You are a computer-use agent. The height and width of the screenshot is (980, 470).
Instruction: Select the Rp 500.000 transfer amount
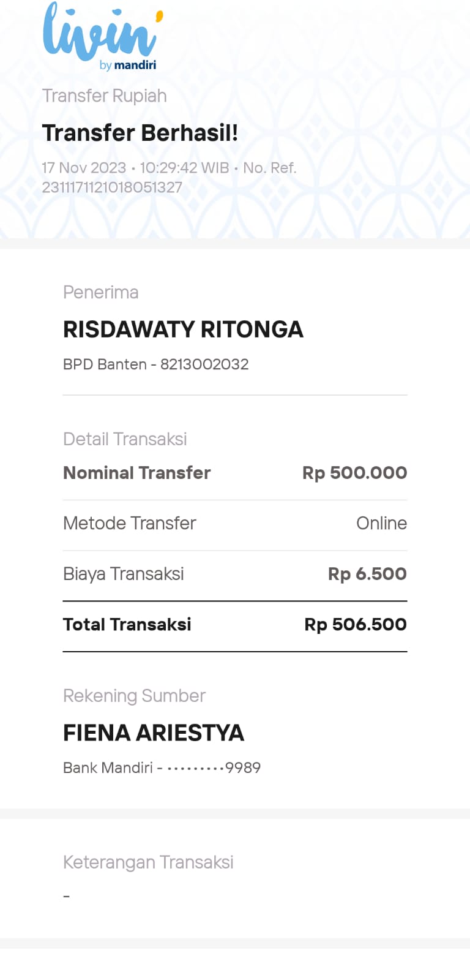(x=354, y=473)
